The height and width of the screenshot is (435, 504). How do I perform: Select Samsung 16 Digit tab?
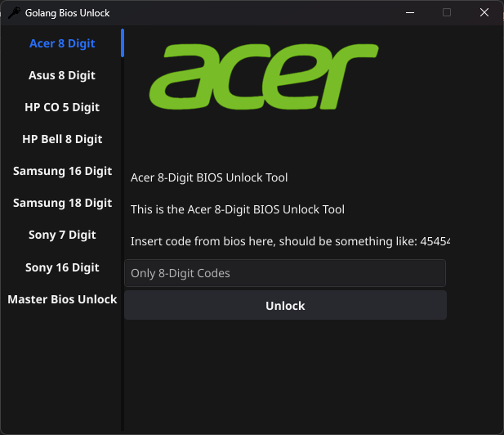pos(62,171)
